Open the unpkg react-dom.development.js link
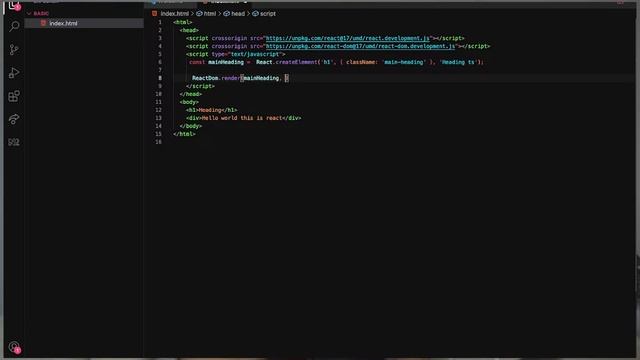The image size is (640, 360). point(360,46)
